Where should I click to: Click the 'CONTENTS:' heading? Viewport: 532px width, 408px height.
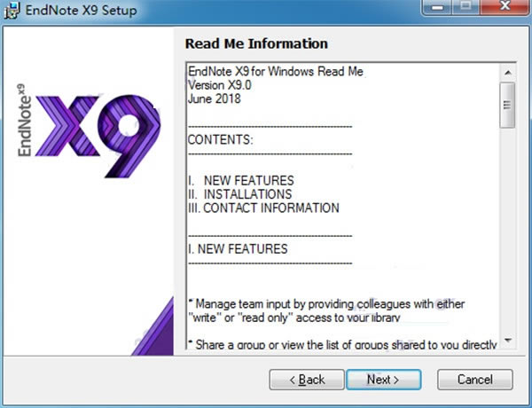[x=221, y=140]
